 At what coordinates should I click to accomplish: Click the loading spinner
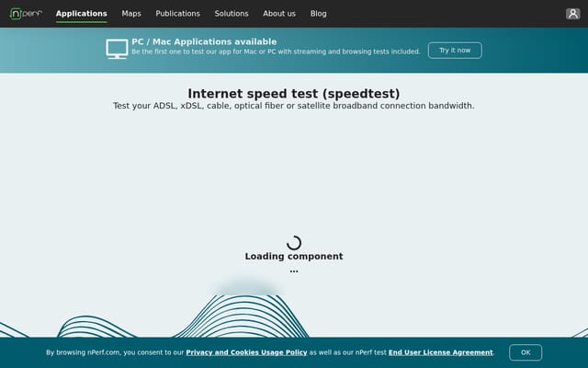[294, 243]
